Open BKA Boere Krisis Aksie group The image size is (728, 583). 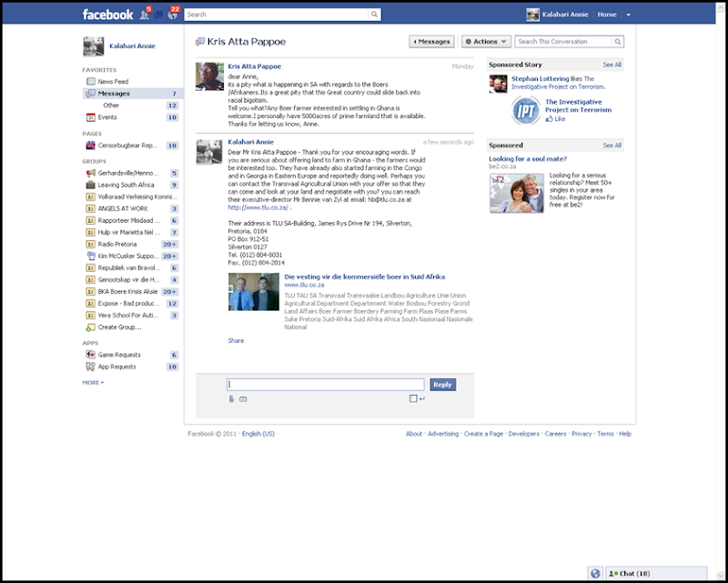point(127,291)
